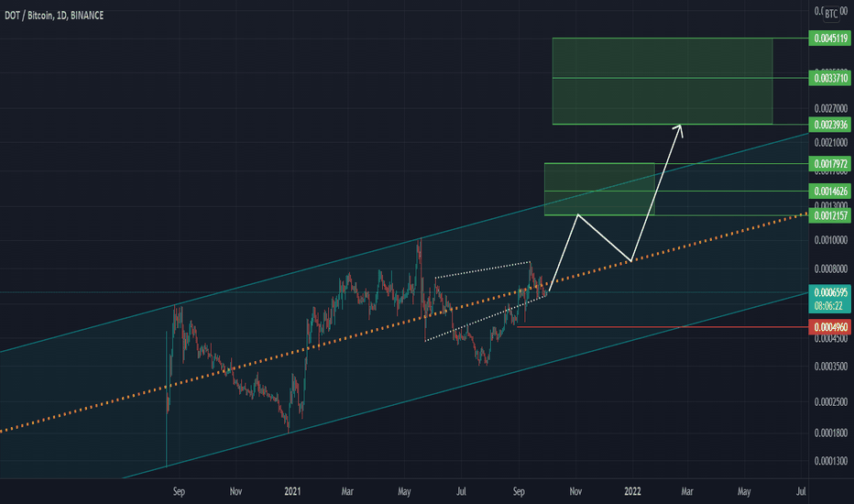854x504 pixels.
Task: Click the 0.0027000 price axis tick
Action: [x=830, y=108]
